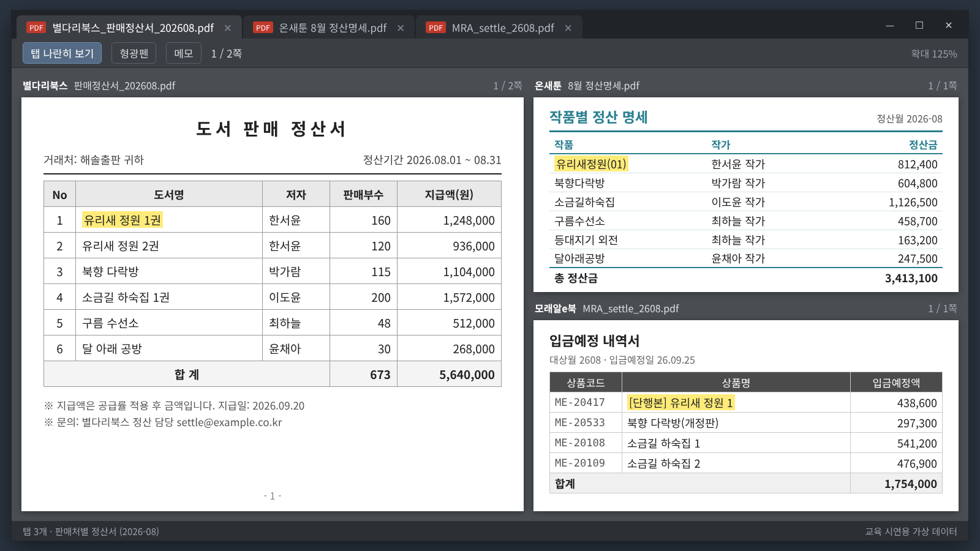Close the 별다리북스_판매정산서_202608.pdf tab
This screenshot has height=551, width=980.
[x=228, y=28]
